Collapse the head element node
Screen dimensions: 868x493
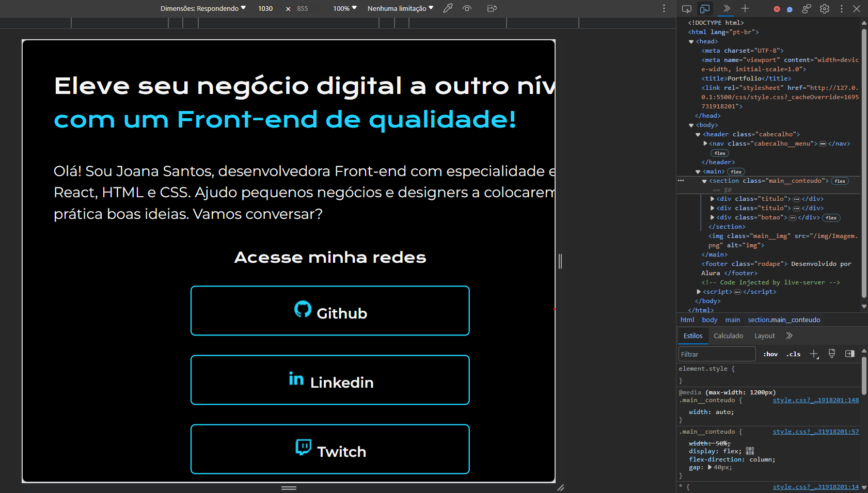click(x=691, y=42)
